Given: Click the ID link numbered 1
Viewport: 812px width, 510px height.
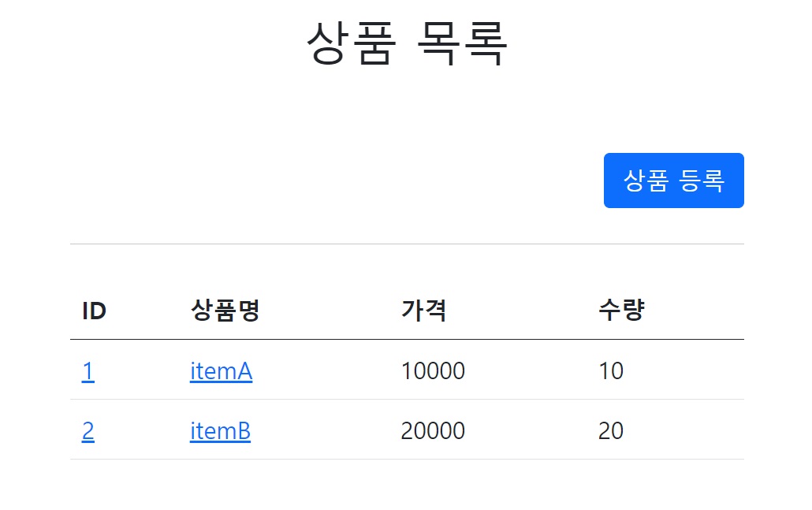Looking at the screenshot, I should [x=88, y=370].
